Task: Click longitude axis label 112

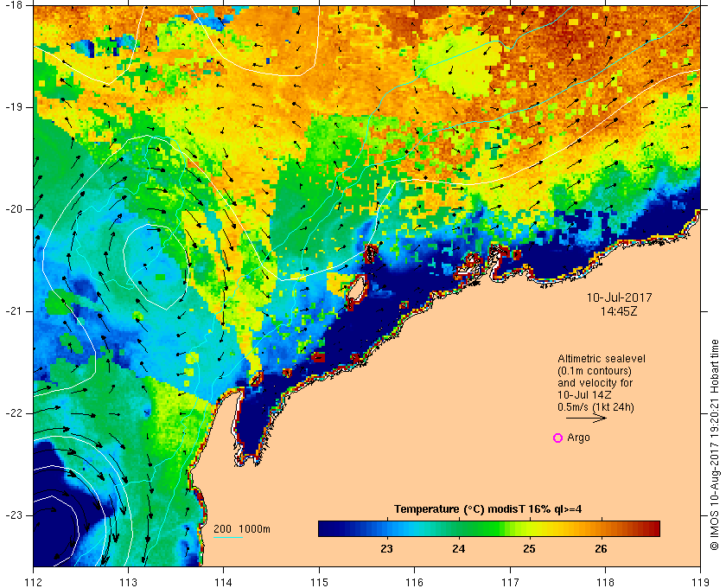Action: pyautogui.click(x=34, y=581)
